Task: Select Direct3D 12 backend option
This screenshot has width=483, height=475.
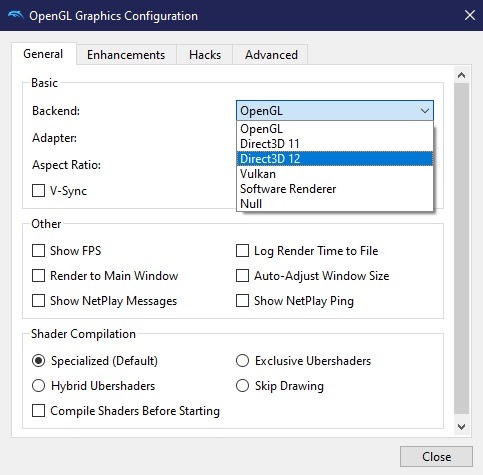Action: pyautogui.click(x=335, y=159)
